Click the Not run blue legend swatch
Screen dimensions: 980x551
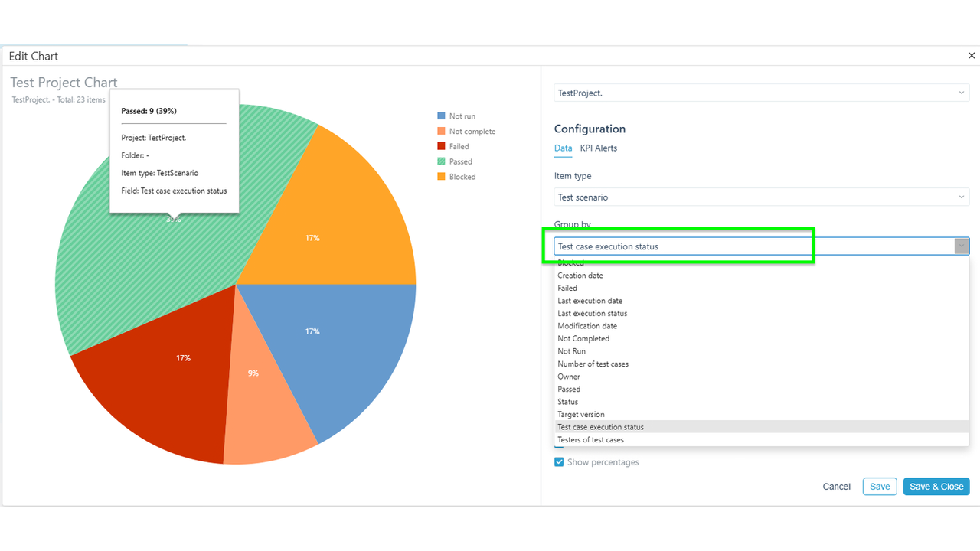point(441,116)
